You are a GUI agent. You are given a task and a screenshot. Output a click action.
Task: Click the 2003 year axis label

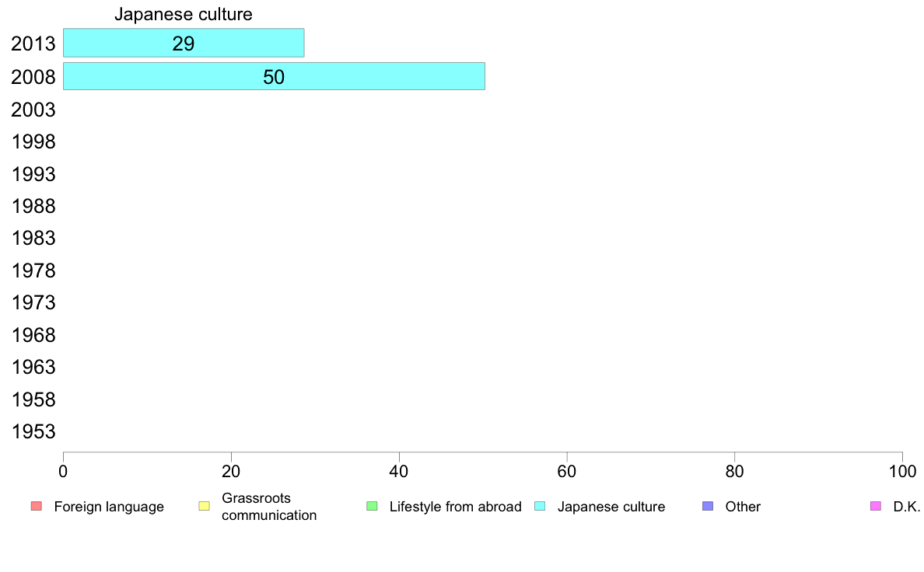point(33,110)
